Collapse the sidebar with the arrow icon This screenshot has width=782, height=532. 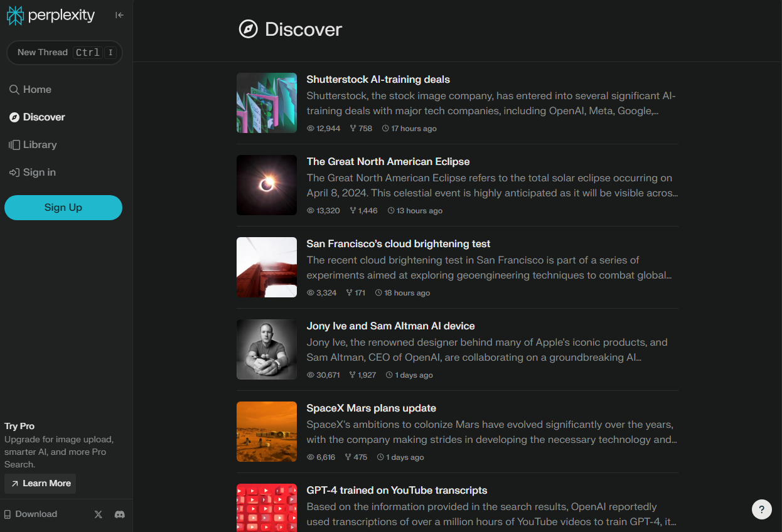pyautogui.click(x=119, y=15)
